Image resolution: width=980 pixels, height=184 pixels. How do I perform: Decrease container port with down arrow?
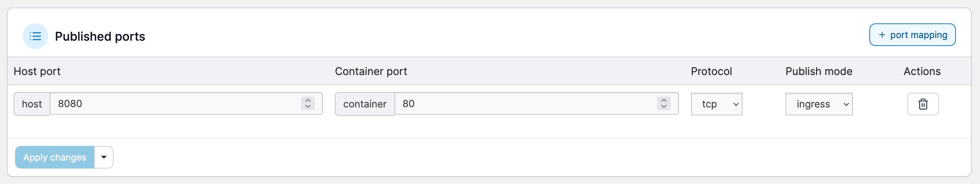(663, 106)
